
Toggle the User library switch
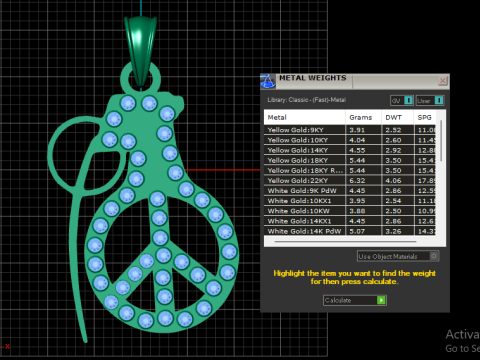click(430, 100)
